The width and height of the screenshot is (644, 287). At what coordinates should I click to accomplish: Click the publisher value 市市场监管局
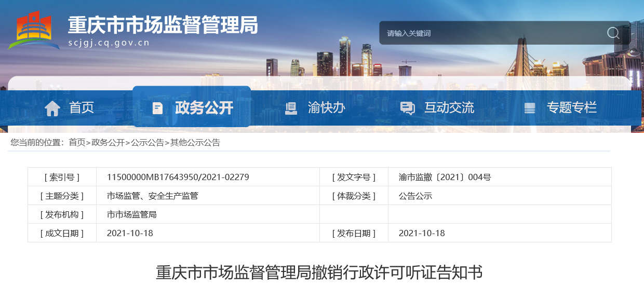[x=132, y=214]
